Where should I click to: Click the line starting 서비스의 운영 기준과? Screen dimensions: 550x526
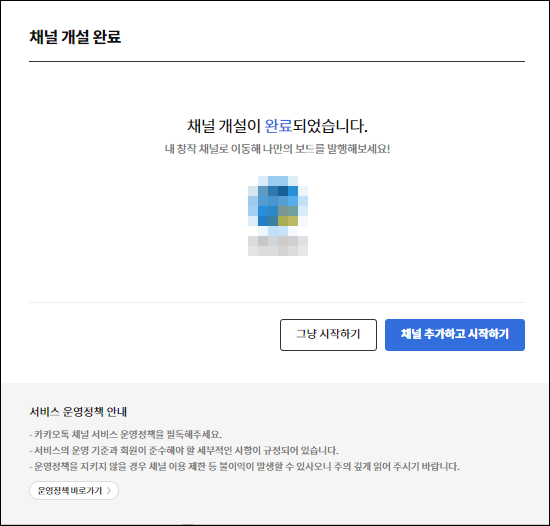[x=184, y=450]
